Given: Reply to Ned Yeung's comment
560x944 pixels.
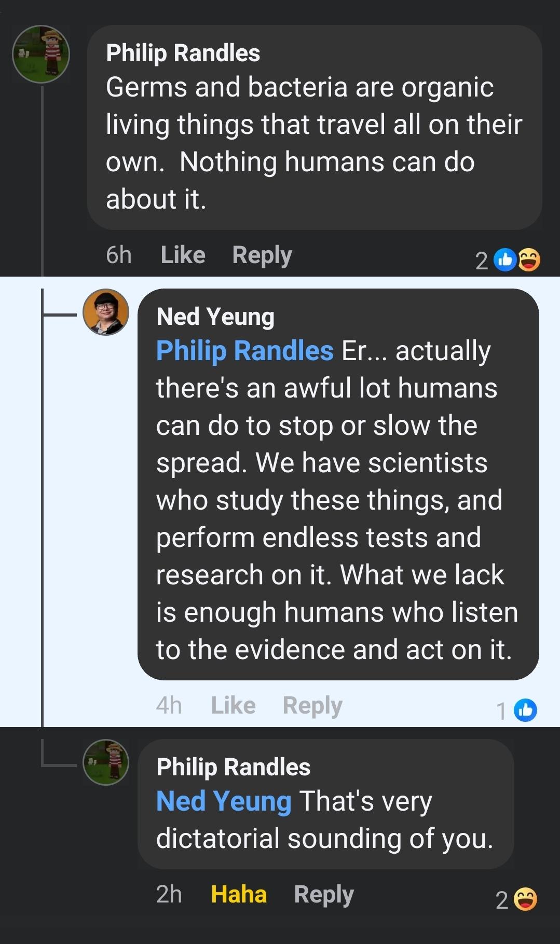Looking at the screenshot, I should click(312, 705).
